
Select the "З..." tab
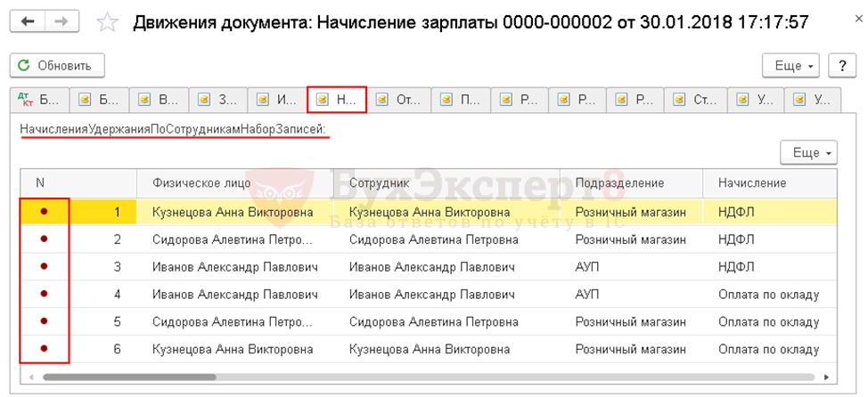pos(217,100)
